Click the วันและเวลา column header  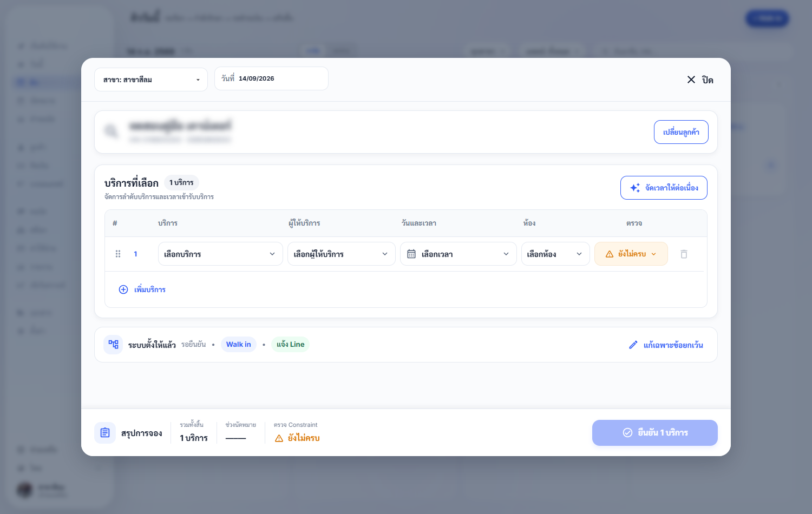[419, 223]
